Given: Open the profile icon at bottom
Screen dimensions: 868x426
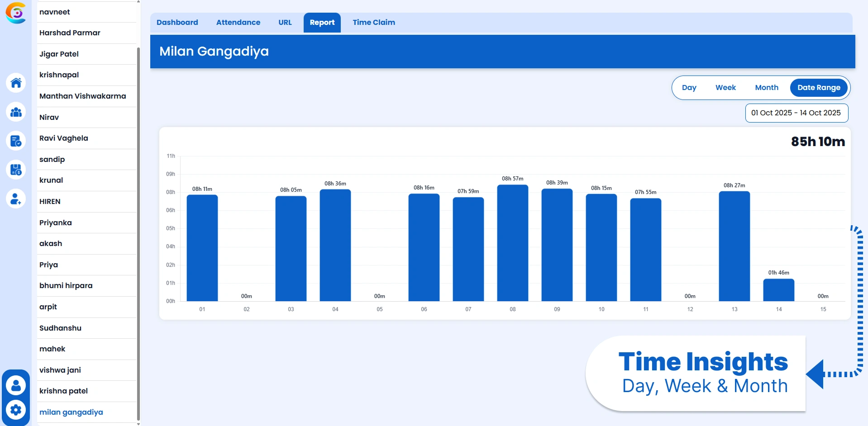Looking at the screenshot, I should click(16, 385).
